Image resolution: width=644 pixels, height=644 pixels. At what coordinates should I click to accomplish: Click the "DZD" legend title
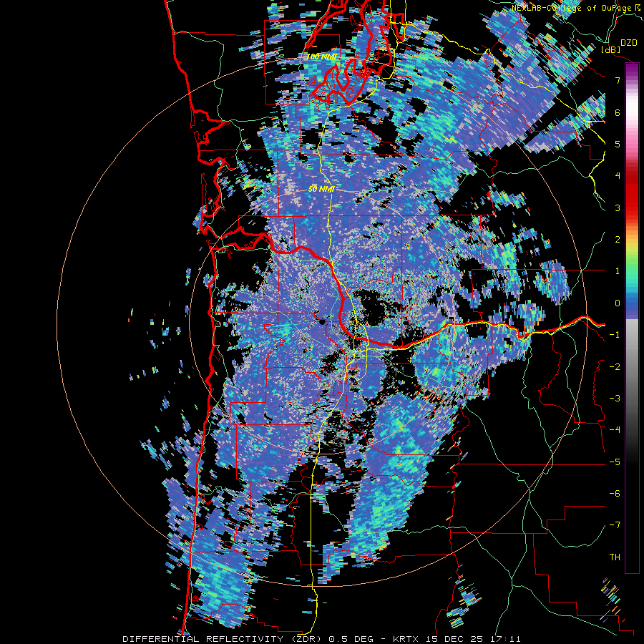tap(628, 42)
